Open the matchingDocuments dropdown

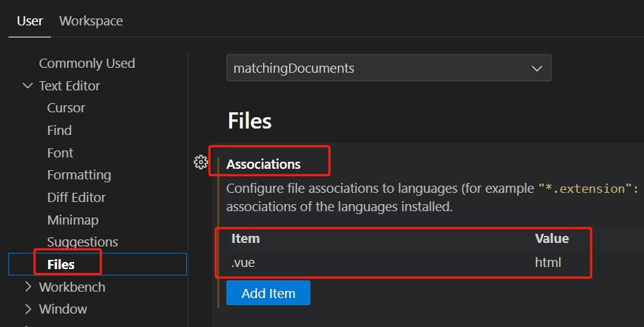tap(388, 69)
